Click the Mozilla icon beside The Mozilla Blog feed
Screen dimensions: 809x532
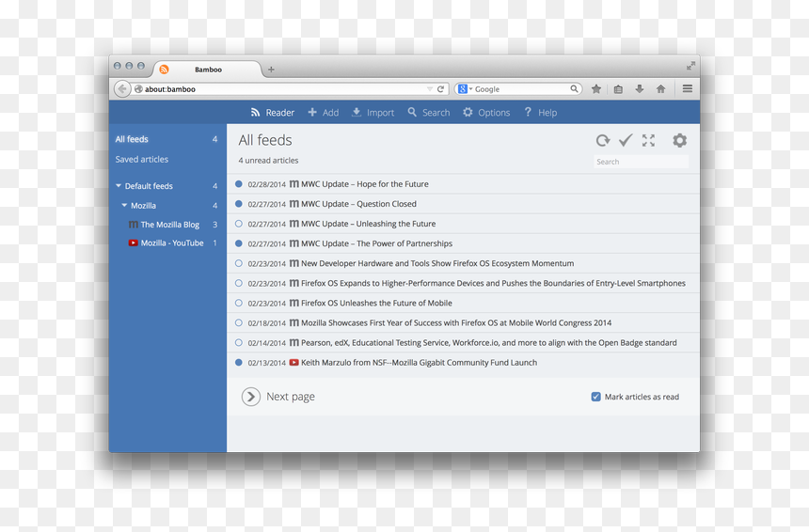pos(134,225)
